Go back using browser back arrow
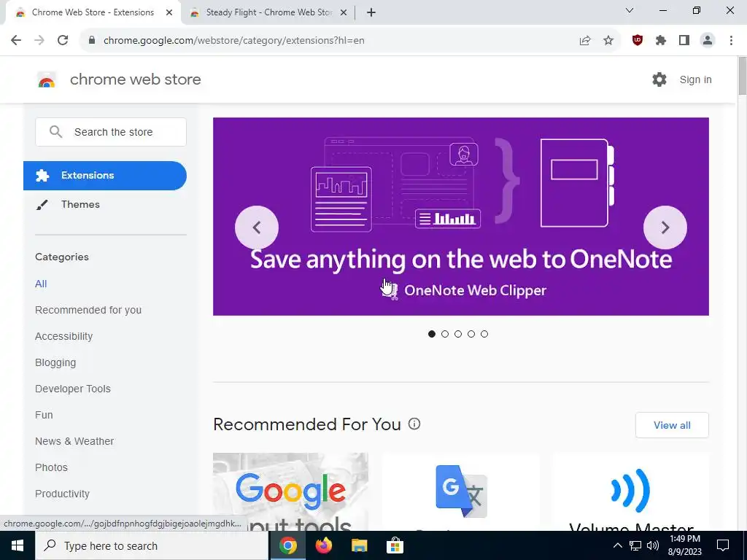The width and height of the screenshot is (747, 560). [x=16, y=41]
